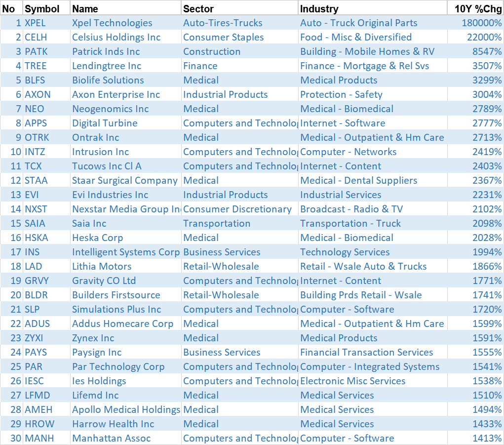Image resolution: width=504 pixels, height=445 pixels.
Task: Click the Axon Enterprise Inc cell
Action: point(125,94)
